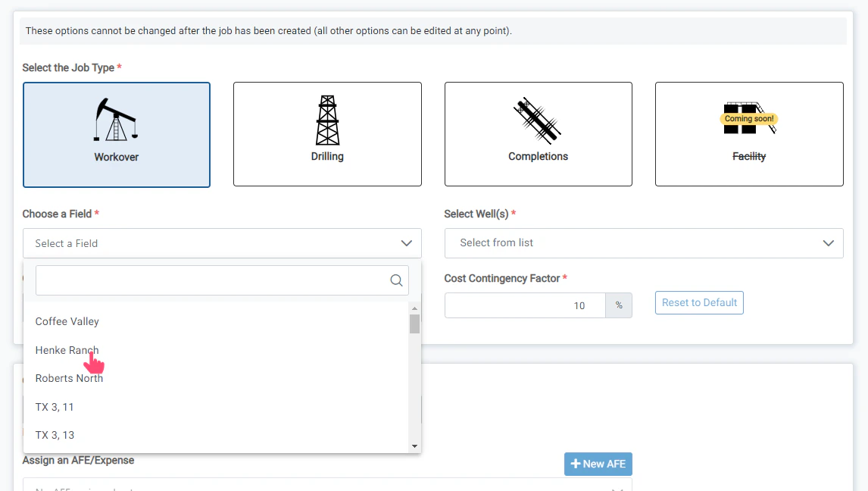Click the Workover label text
This screenshot has height=491, width=868.
(x=116, y=157)
